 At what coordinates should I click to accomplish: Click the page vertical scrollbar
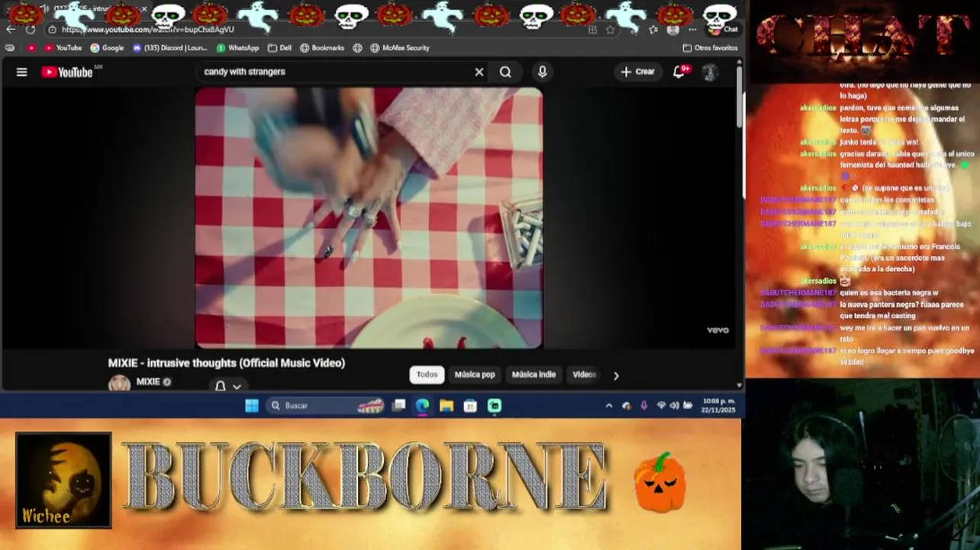[x=740, y=98]
